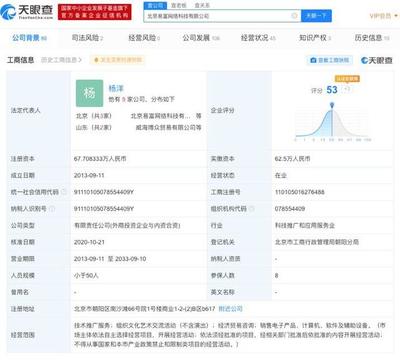The width and height of the screenshot is (400, 361).
Task: Open 威海博众贸易有限公司 company link
Action: click(165, 127)
